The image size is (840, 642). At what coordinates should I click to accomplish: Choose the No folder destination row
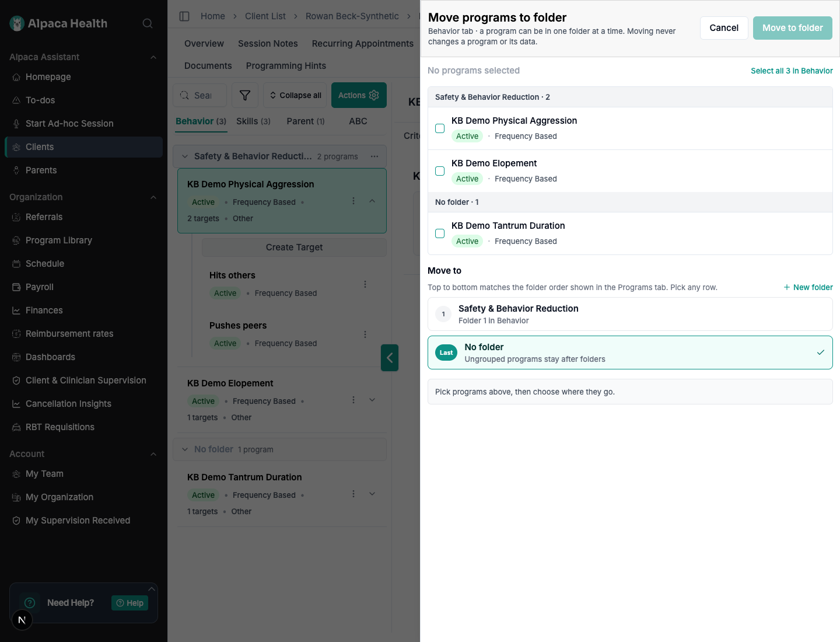coord(630,353)
